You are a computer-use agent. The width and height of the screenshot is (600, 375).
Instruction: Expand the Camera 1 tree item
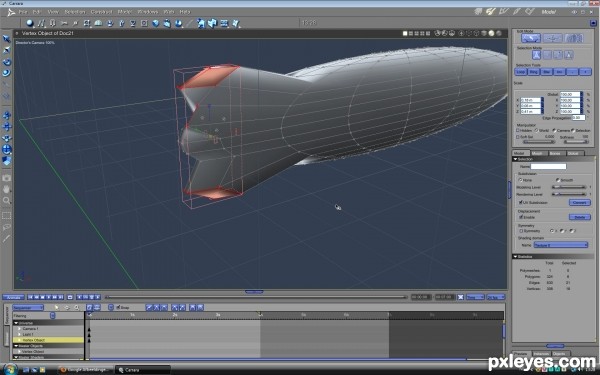[x=20, y=329]
